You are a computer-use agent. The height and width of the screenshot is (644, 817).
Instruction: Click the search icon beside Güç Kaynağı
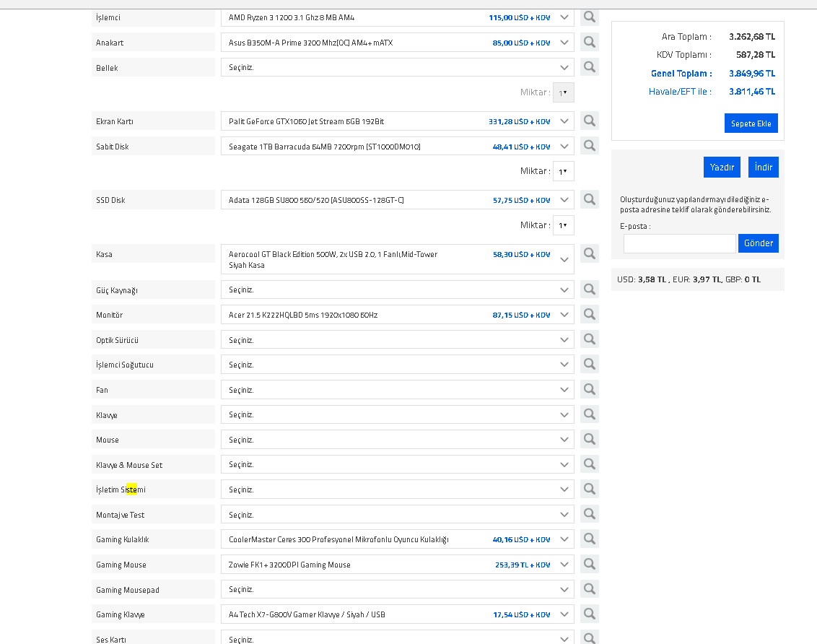590,290
